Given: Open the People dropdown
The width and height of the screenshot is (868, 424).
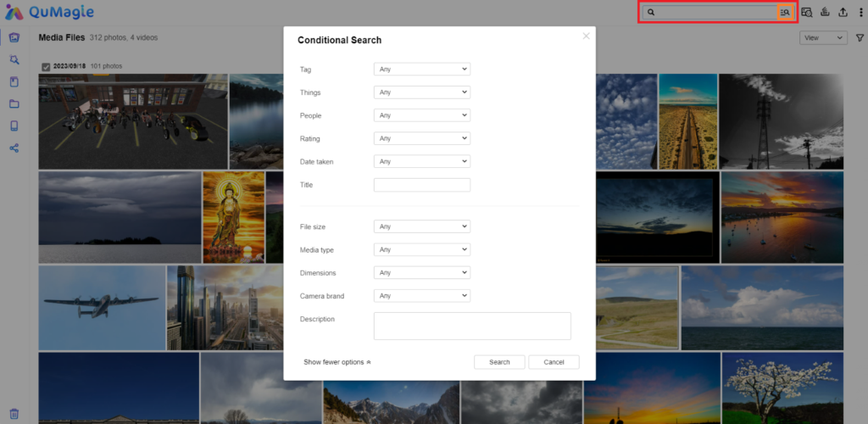Looking at the screenshot, I should pyautogui.click(x=421, y=115).
